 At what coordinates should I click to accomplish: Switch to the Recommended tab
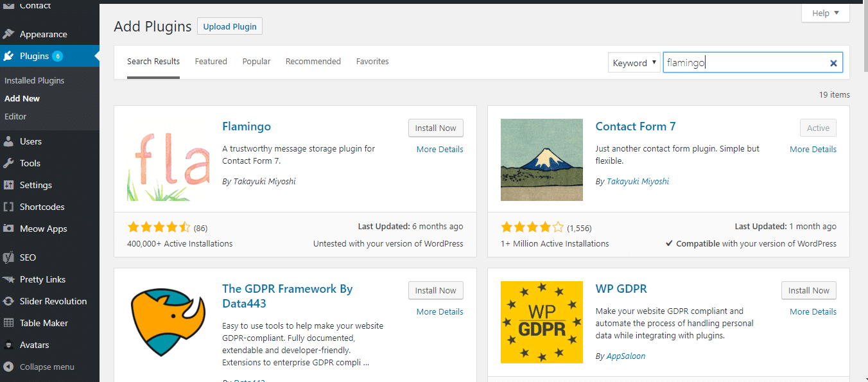313,62
